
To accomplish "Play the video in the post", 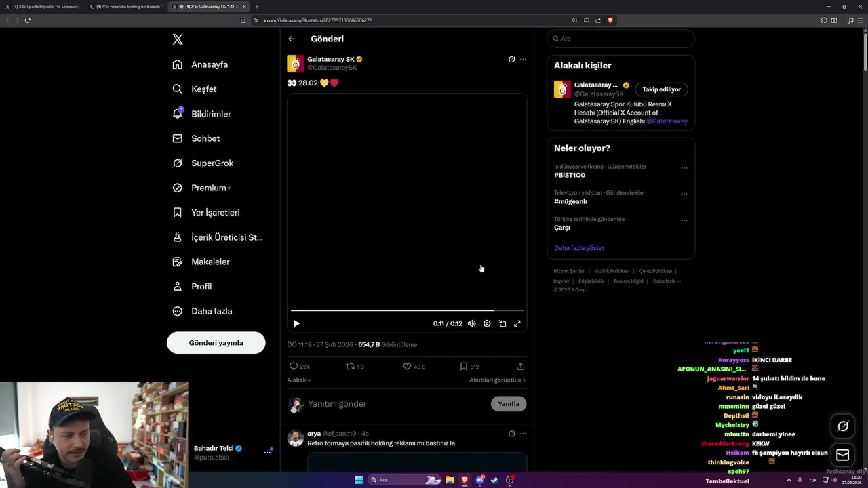I will (296, 323).
